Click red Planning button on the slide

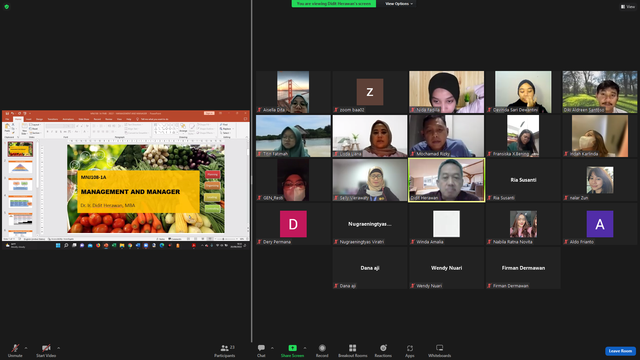[x=212, y=175]
